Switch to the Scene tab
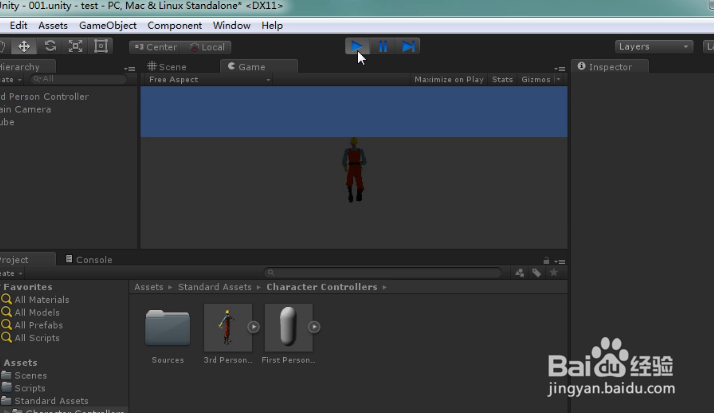Screen dimensions: 714x413 pyautogui.click(x=167, y=67)
